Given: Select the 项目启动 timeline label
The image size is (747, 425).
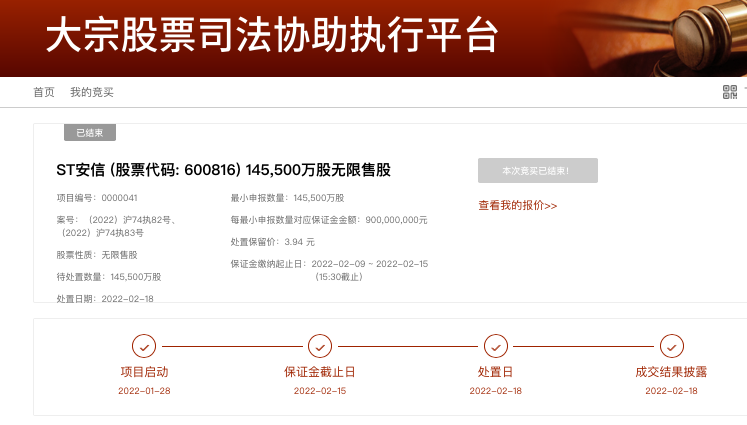Looking at the screenshot, I should pyautogui.click(x=144, y=372).
